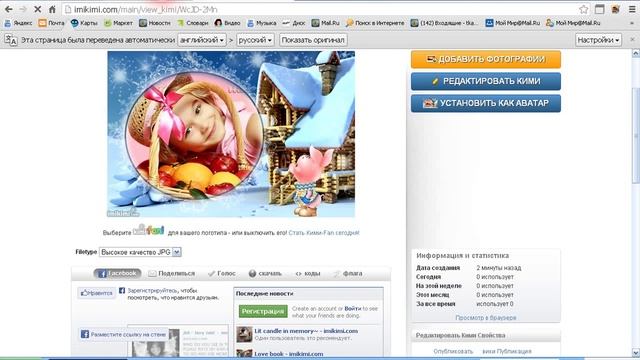This screenshot has height=360, width=640.
Task: Click the winter frame kimi image
Action: pyautogui.click(x=231, y=134)
